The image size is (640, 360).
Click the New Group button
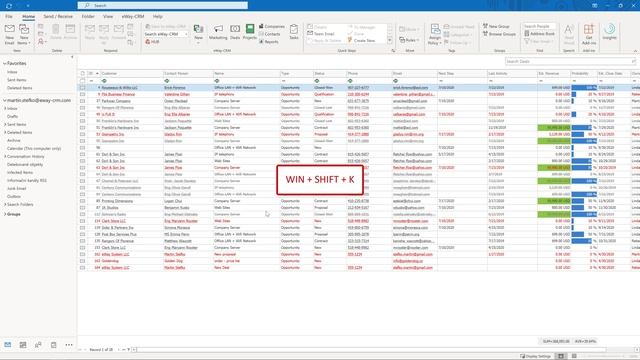496,26
